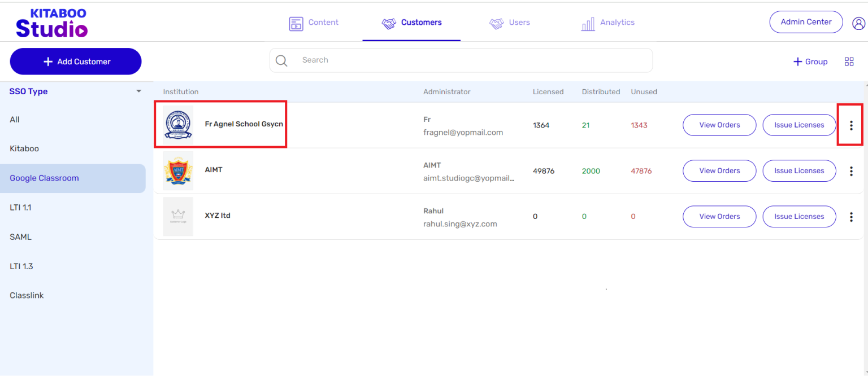Click the Distributed column header

point(601,92)
